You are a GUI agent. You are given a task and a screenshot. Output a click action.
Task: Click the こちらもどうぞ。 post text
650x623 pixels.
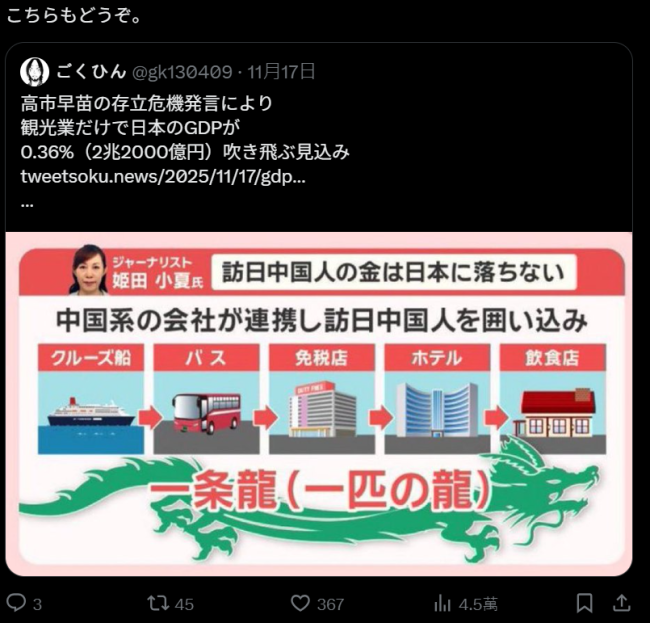pyautogui.click(x=74, y=16)
